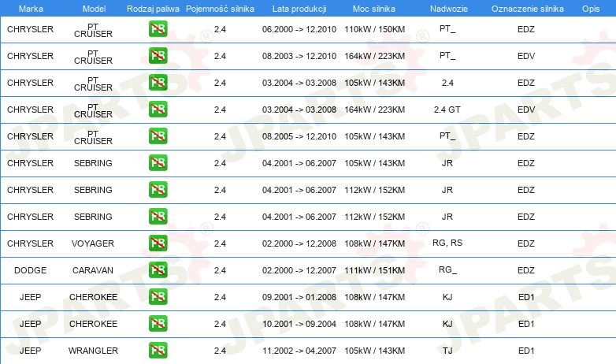Click the date range 02.2000 -> 12.2008

click(x=299, y=243)
